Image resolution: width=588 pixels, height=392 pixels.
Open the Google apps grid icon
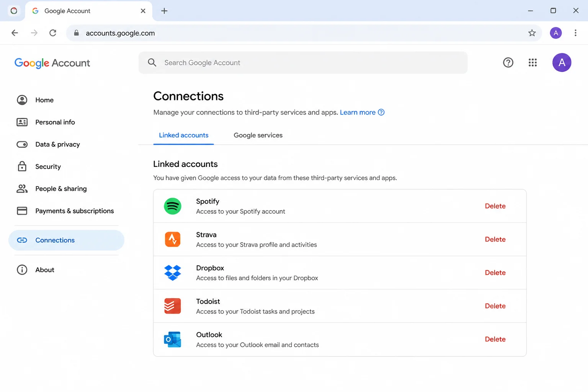(x=532, y=62)
